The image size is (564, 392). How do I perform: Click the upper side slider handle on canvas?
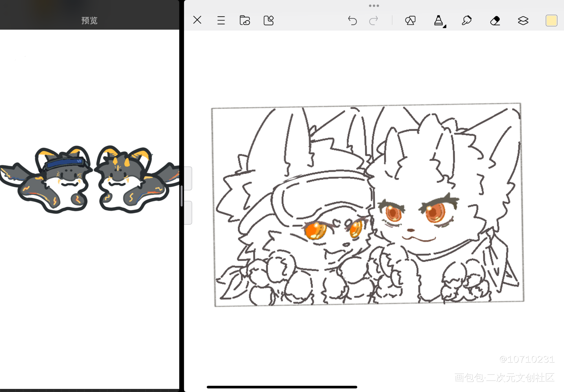(188, 179)
